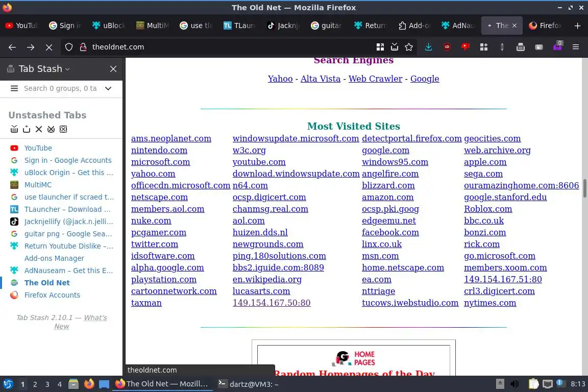Select The Old Net in sidebar list
588x392 pixels.
(x=47, y=283)
